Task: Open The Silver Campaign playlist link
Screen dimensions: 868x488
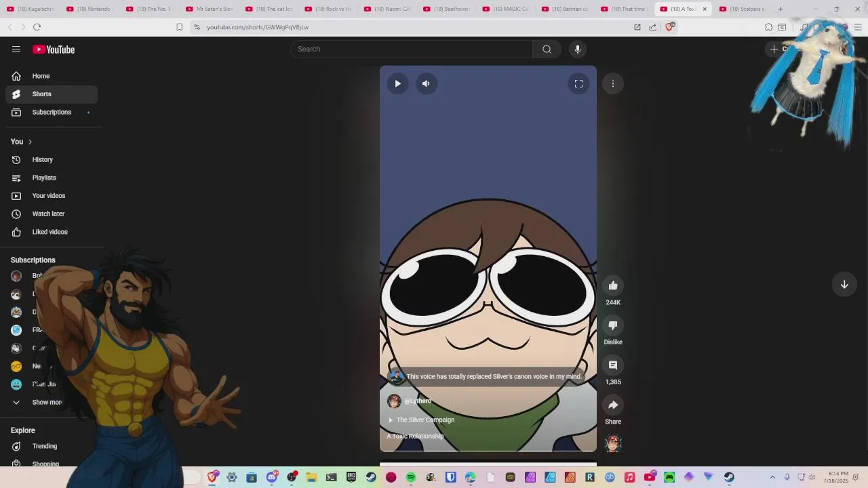Action: (425, 420)
